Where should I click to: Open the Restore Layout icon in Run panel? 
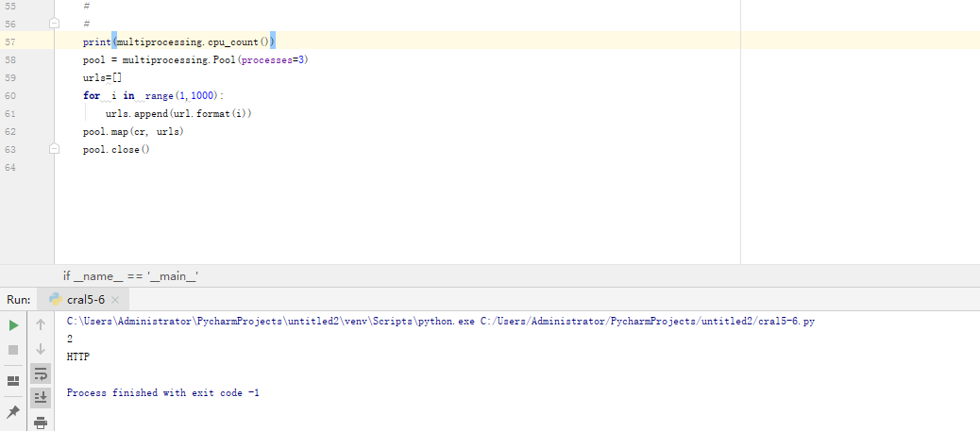(x=13, y=380)
